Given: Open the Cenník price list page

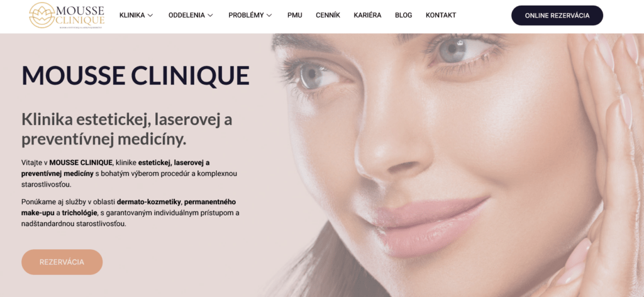Looking at the screenshot, I should 328,15.
